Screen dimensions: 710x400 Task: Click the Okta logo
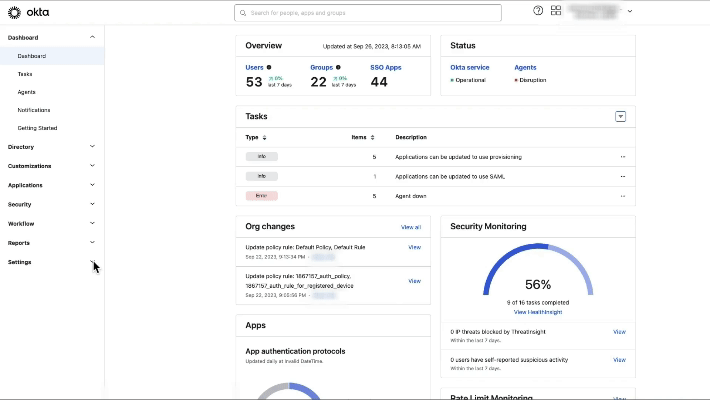point(29,12)
